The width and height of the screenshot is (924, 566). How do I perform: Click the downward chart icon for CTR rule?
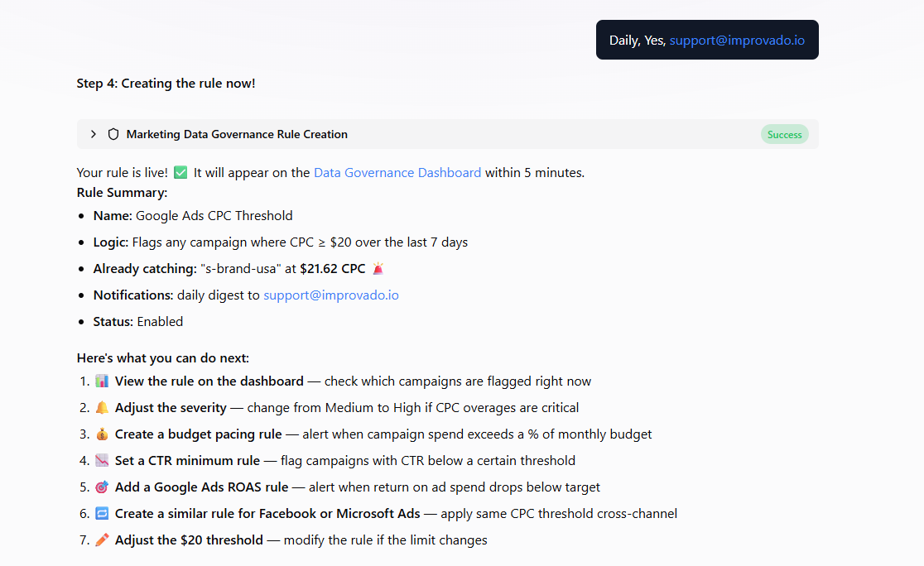(x=102, y=461)
